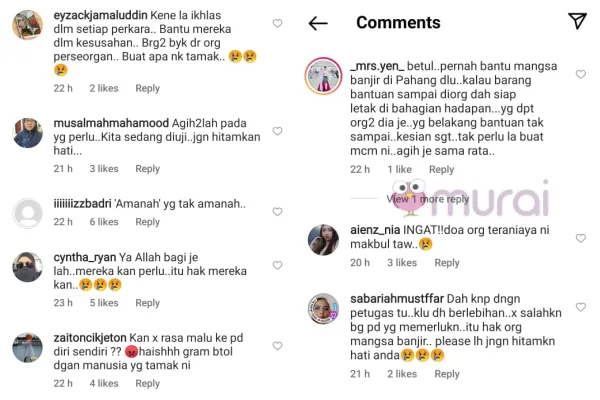Like cyntha_ryan's comment heart icon
Viewport: 600px width, 400px height.
[277, 265]
